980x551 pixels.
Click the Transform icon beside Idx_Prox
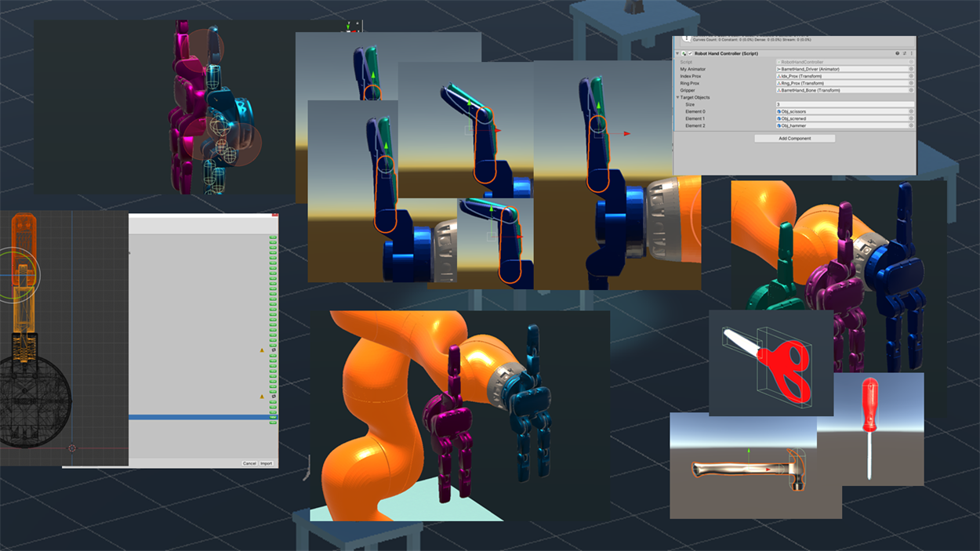point(779,76)
